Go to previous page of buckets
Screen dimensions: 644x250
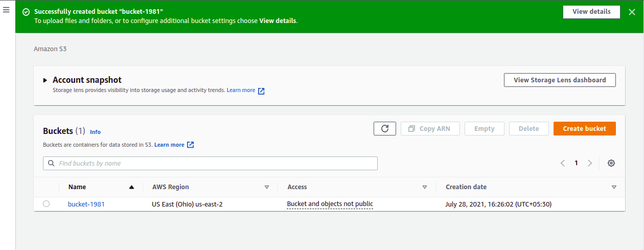563,163
